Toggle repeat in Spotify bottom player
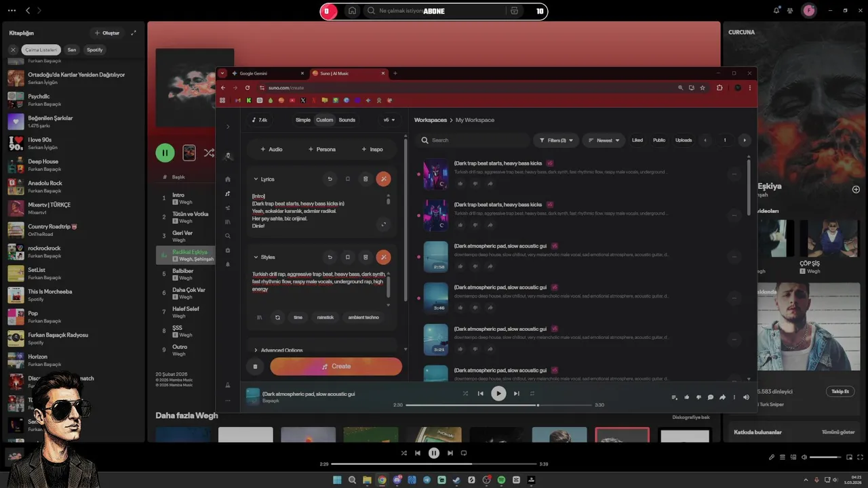868x488 pixels. [x=464, y=453]
